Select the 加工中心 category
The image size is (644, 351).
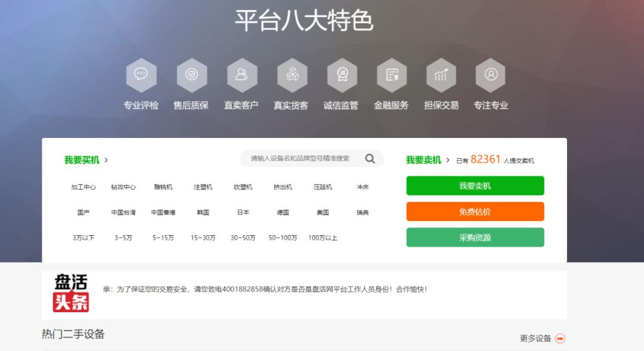(83, 186)
